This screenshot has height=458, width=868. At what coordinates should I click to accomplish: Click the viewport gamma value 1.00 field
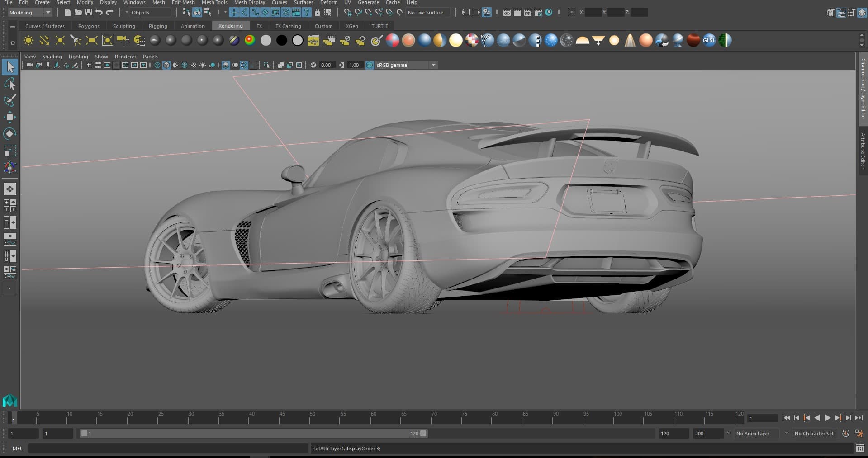[x=355, y=65]
